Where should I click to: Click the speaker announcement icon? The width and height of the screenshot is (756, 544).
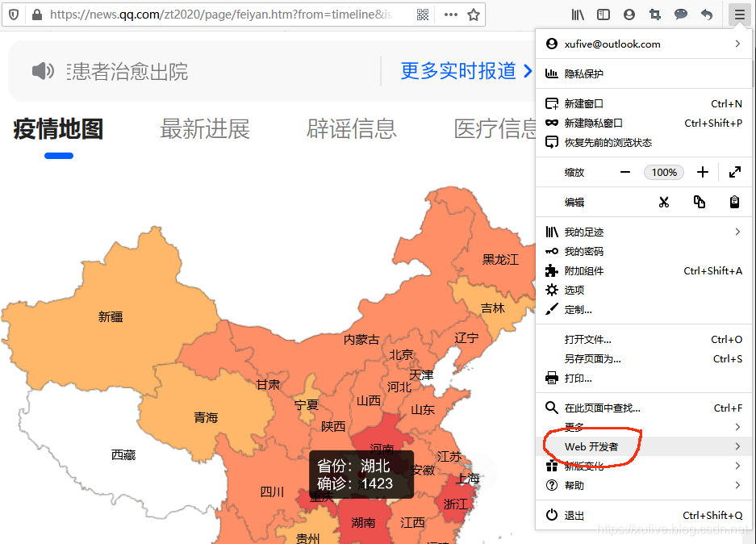click(43, 71)
